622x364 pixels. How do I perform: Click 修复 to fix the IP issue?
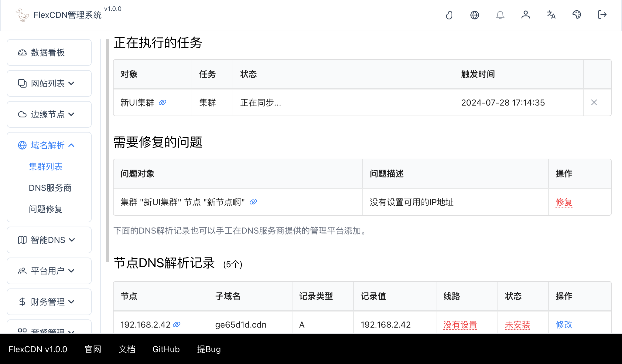[564, 202]
